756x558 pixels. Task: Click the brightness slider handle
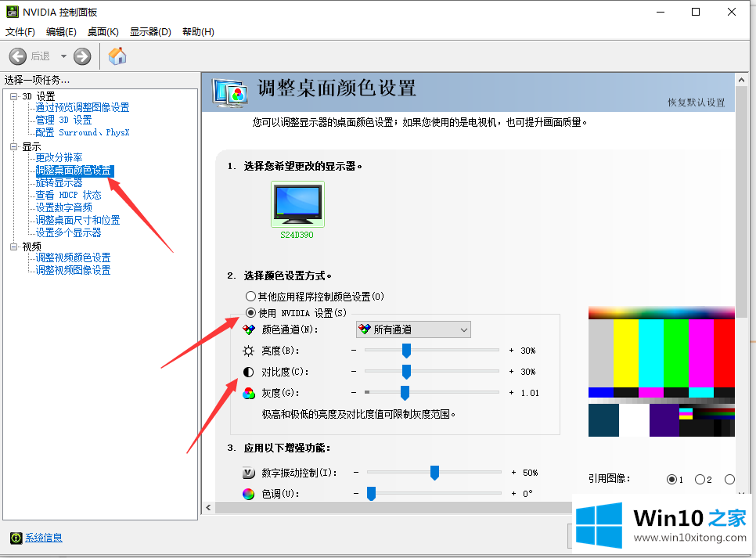(406, 351)
